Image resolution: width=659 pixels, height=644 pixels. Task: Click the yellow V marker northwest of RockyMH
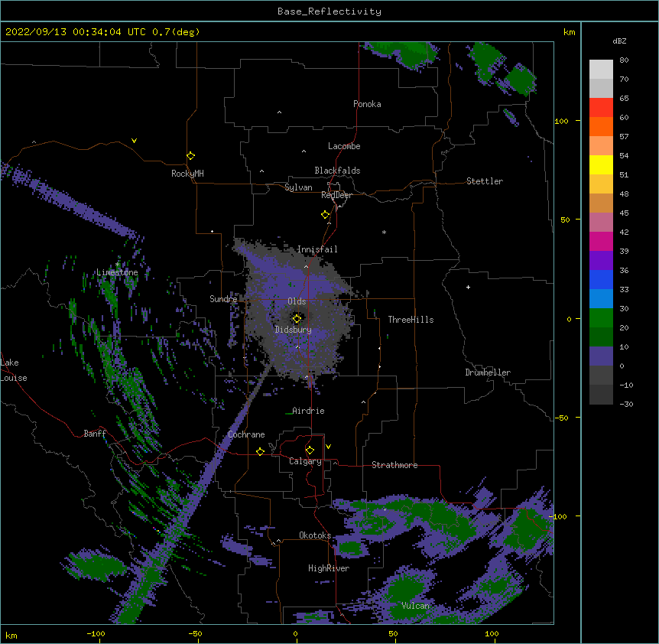pyautogui.click(x=134, y=141)
